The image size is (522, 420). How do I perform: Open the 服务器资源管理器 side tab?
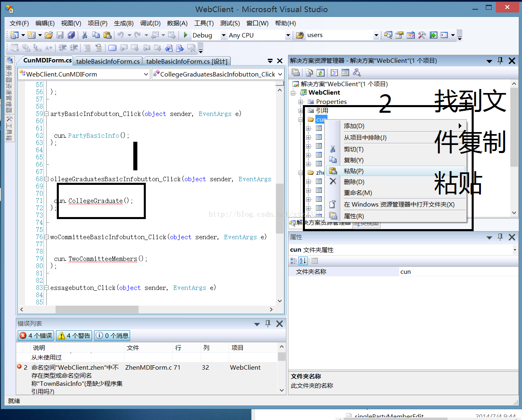click(x=9, y=85)
